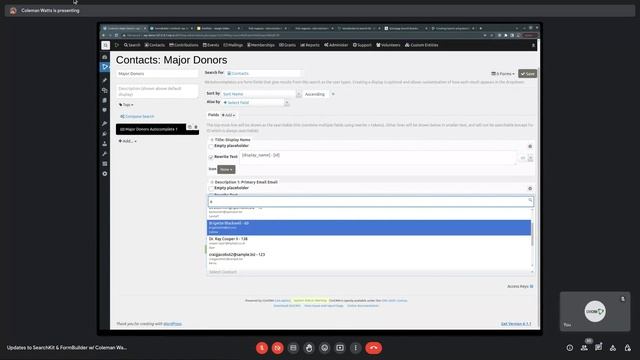Image resolution: width=640 pixels, height=360 pixels.
Task: Open the Administer menu
Action: [336, 45]
